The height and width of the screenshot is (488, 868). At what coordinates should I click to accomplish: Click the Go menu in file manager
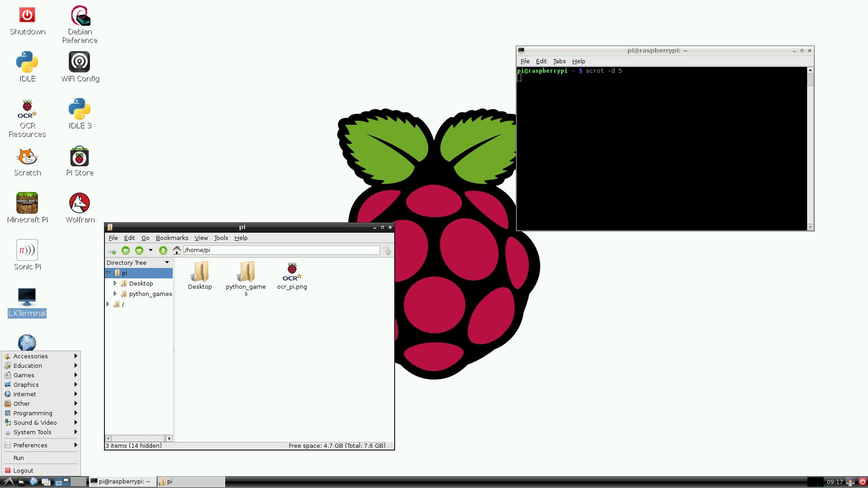[x=145, y=238]
